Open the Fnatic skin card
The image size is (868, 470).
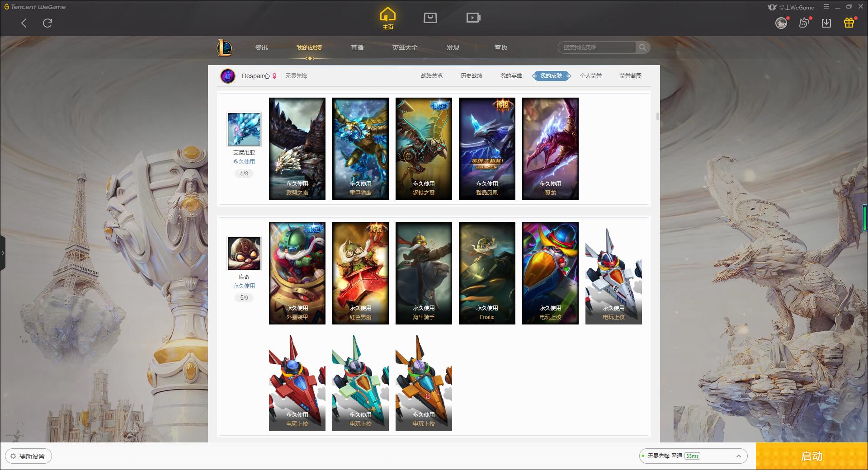tap(487, 273)
